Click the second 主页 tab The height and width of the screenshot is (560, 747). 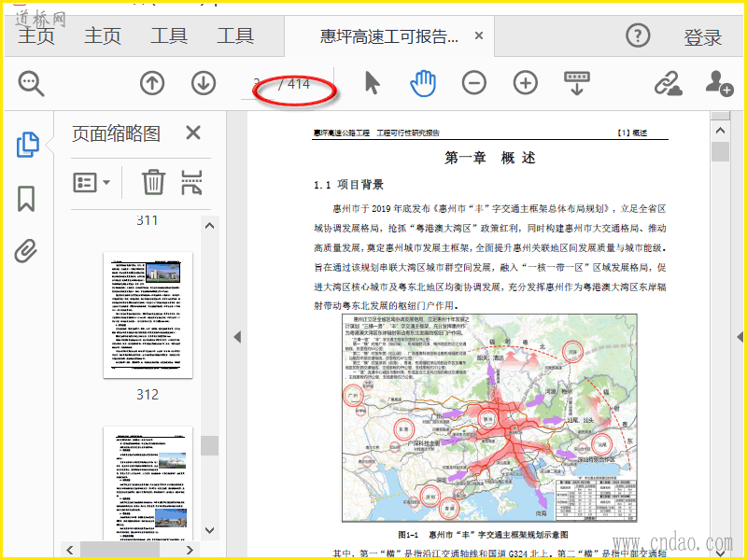103,36
